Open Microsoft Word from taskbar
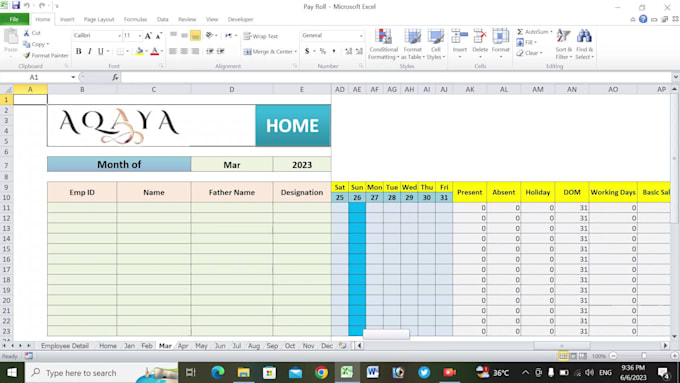 pos(372,373)
